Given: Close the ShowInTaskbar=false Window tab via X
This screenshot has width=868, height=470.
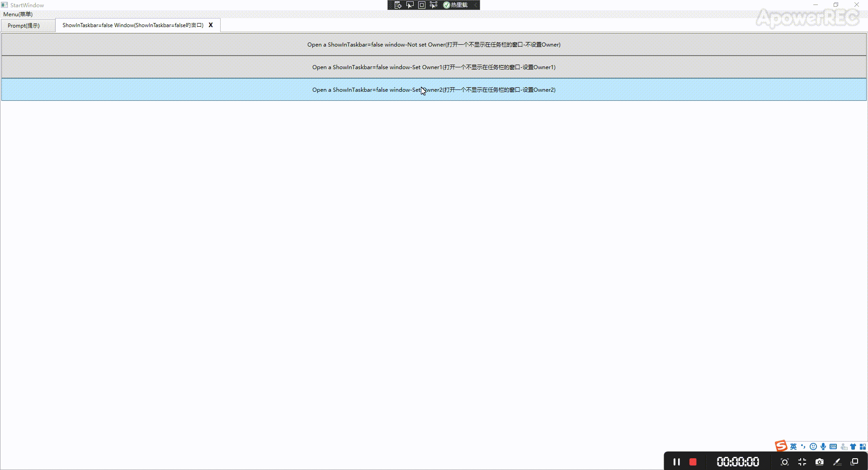Looking at the screenshot, I should click(211, 25).
